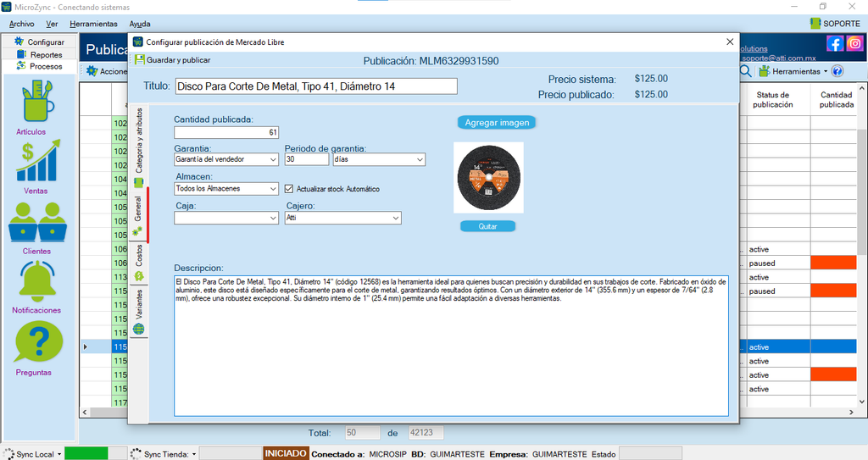
Task: Click the Sync Tienda spinner icon
Action: click(x=136, y=454)
